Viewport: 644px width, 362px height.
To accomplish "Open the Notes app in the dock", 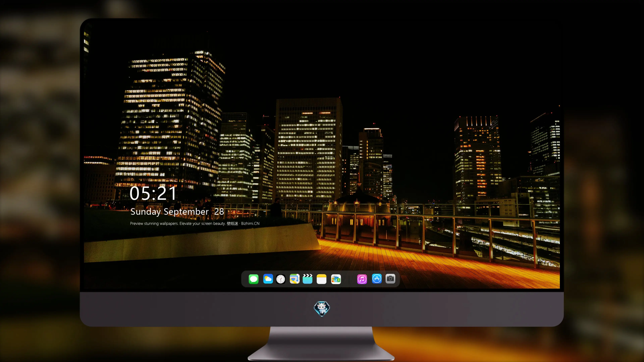I will click(x=321, y=279).
